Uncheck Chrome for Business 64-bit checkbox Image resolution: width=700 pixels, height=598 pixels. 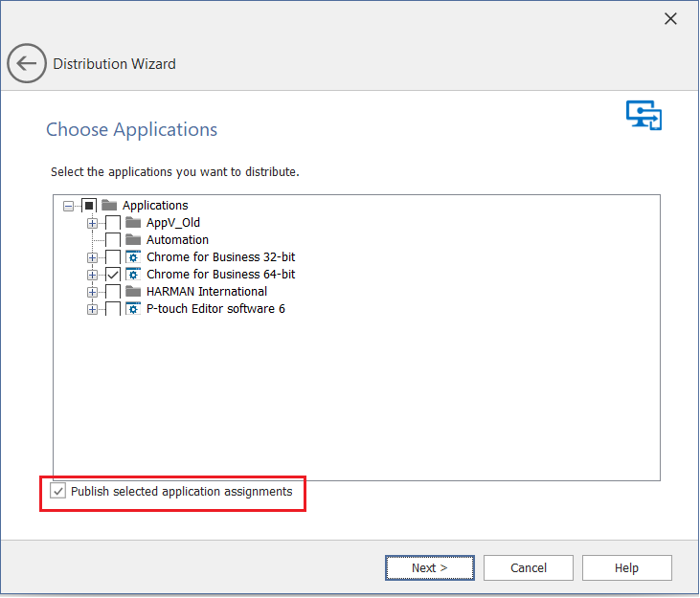tap(113, 275)
